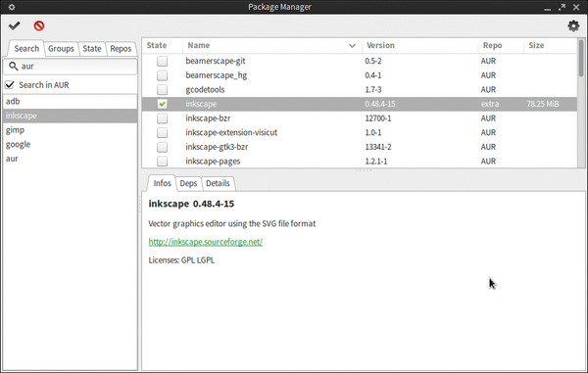Open the Details tab
Screen dimensions: 588x373
pyautogui.click(x=218, y=183)
